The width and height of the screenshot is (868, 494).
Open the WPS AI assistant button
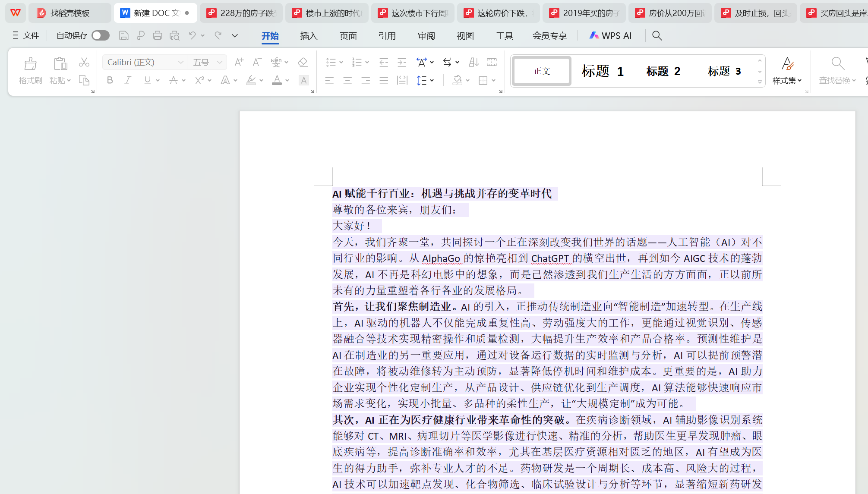tap(610, 36)
